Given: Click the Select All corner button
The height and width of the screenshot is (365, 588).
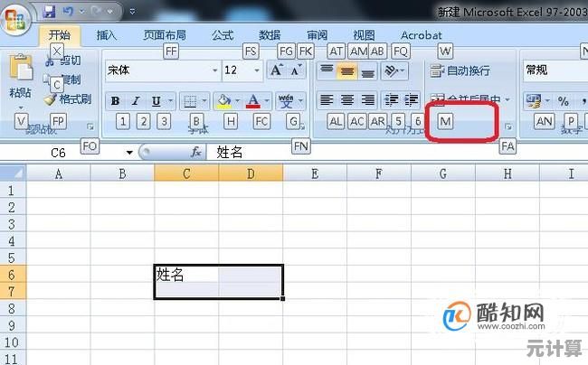Looking at the screenshot, I should [x=14, y=173].
